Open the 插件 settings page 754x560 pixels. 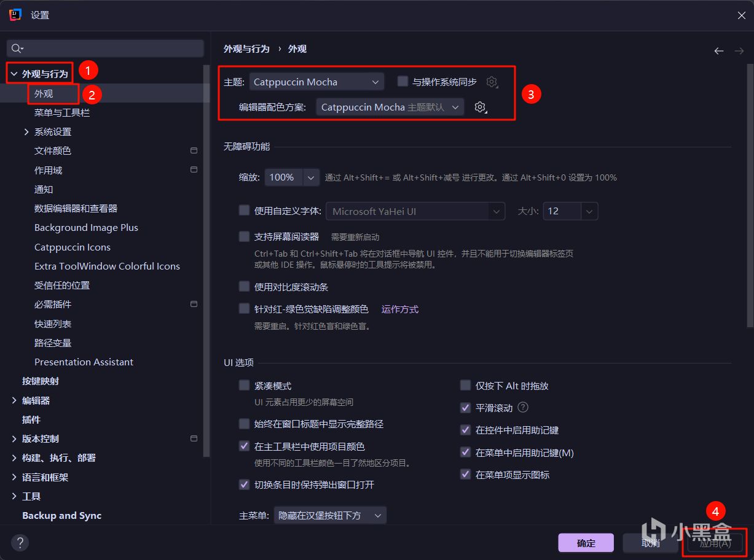tap(31, 419)
